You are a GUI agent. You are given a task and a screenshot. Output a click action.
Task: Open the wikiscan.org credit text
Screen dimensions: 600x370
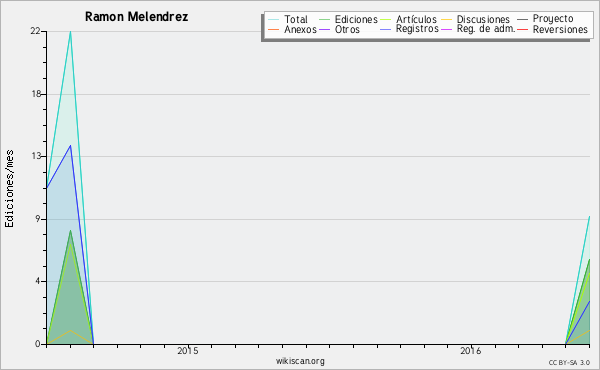[x=300, y=361]
